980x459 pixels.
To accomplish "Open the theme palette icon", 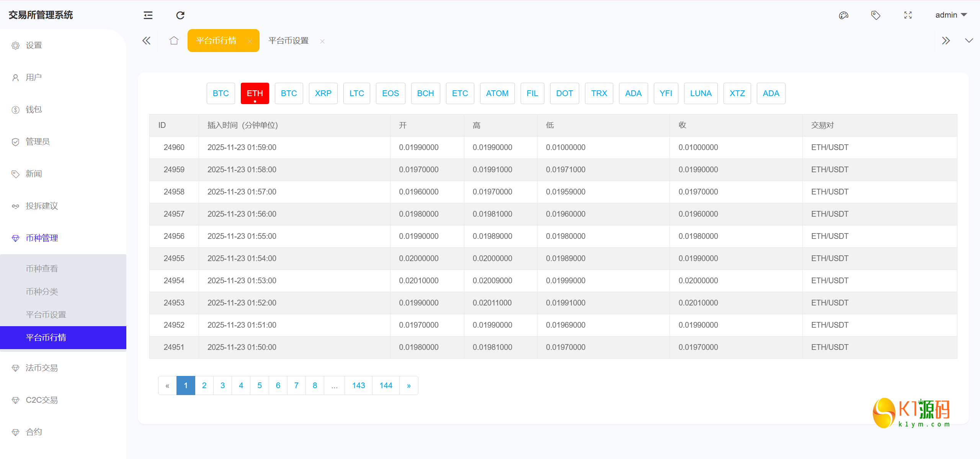I will [843, 15].
